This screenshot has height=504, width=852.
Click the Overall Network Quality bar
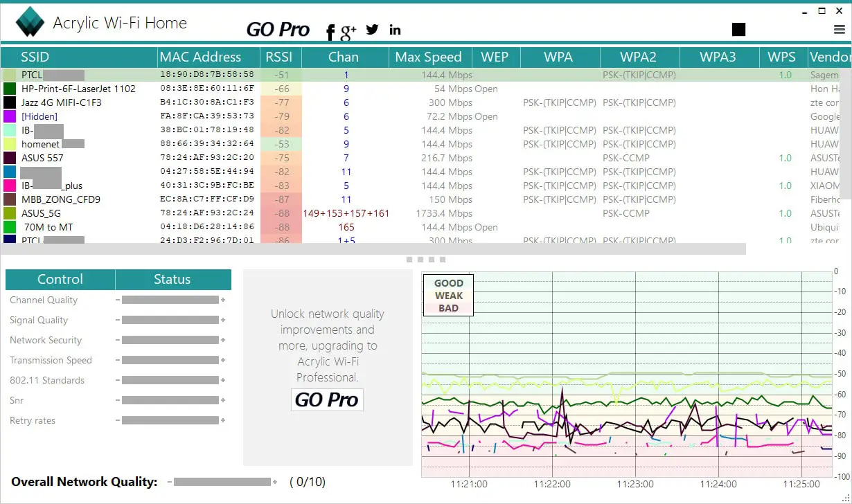tap(222, 482)
